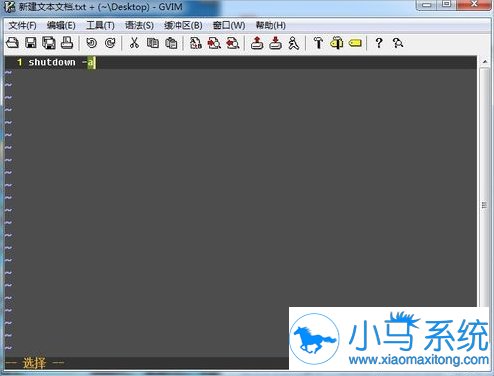
Task: Run Make with hammer icon
Action: pos(318,43)
